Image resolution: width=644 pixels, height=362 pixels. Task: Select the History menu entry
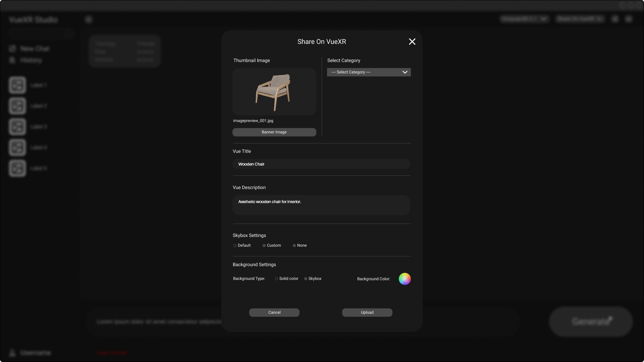coord(31,60)
